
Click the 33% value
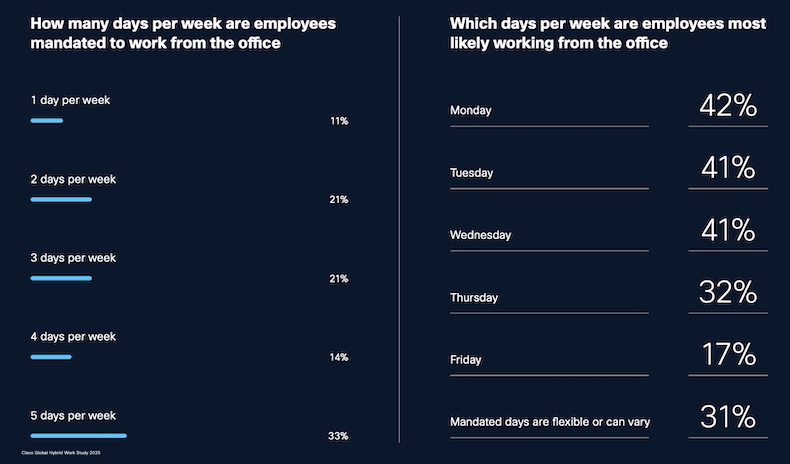coord(339,436)
